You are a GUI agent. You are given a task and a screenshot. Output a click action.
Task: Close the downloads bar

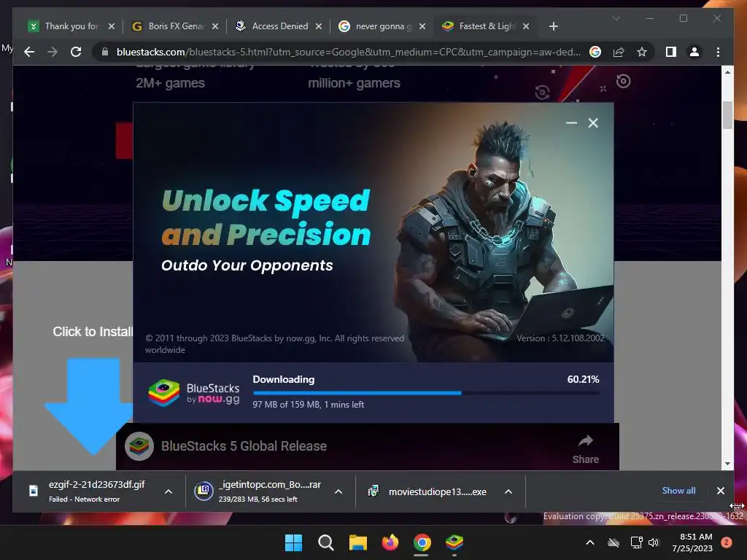pos(720,491)
